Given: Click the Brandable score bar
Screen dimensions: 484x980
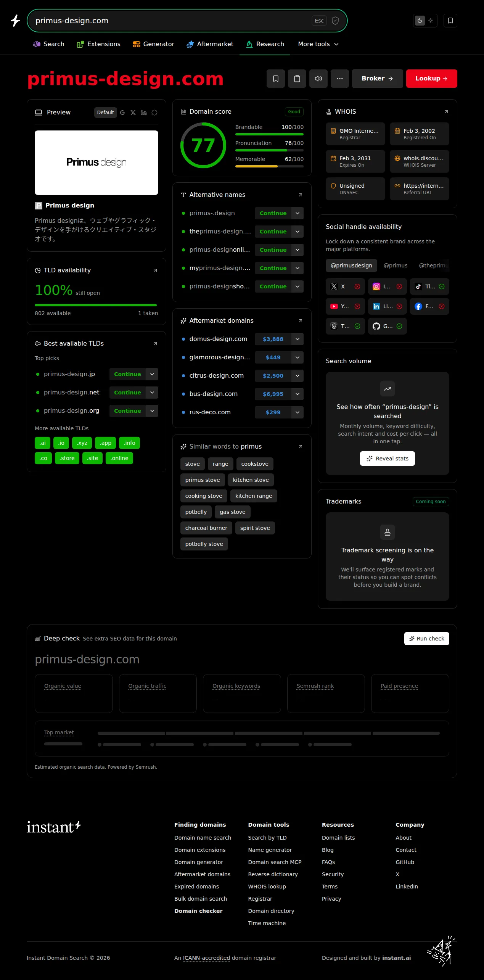Looking at the screenshot, I should [269, 134].
